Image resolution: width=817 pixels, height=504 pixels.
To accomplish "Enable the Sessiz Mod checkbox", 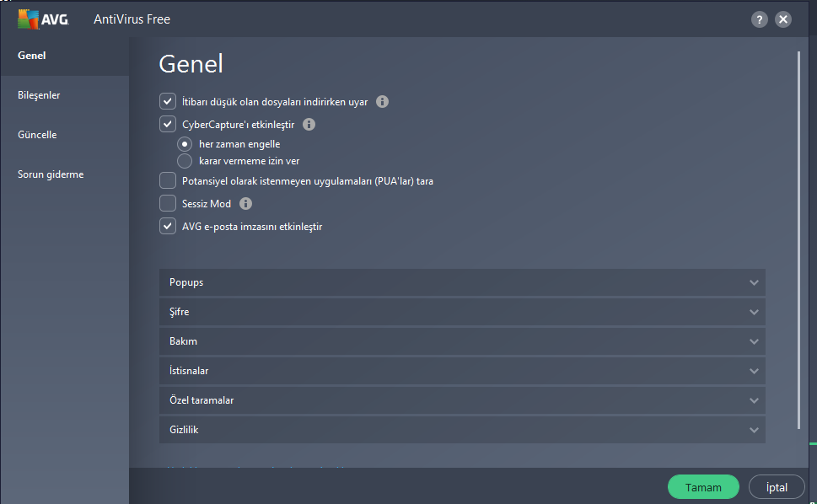I will pos(167,204).
